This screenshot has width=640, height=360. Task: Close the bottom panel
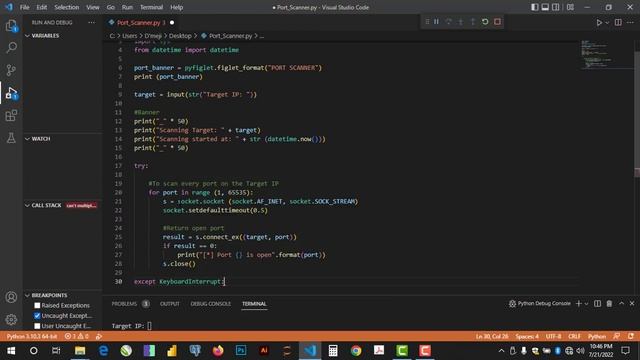tap(632, 304)
